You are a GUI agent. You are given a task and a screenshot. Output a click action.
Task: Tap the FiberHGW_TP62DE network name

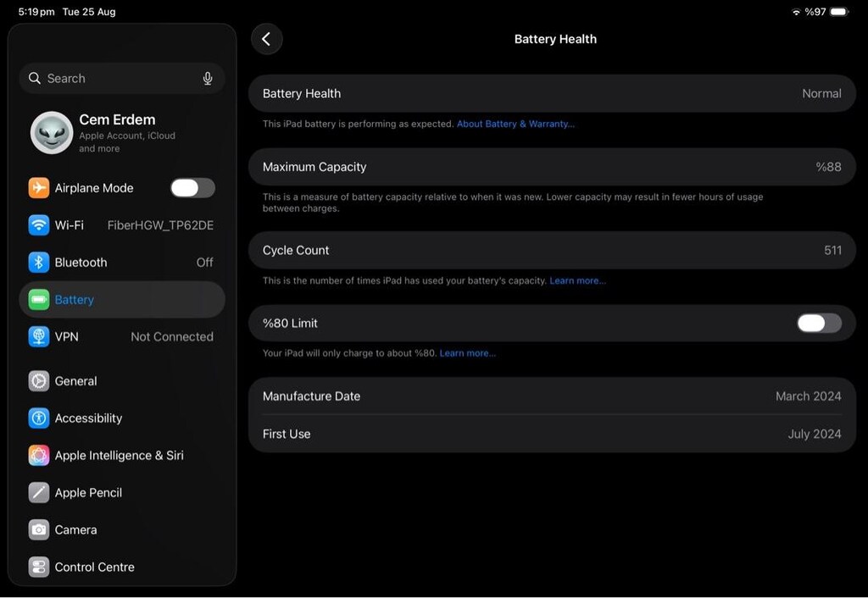pyautogui.click(x=160, y=225)
